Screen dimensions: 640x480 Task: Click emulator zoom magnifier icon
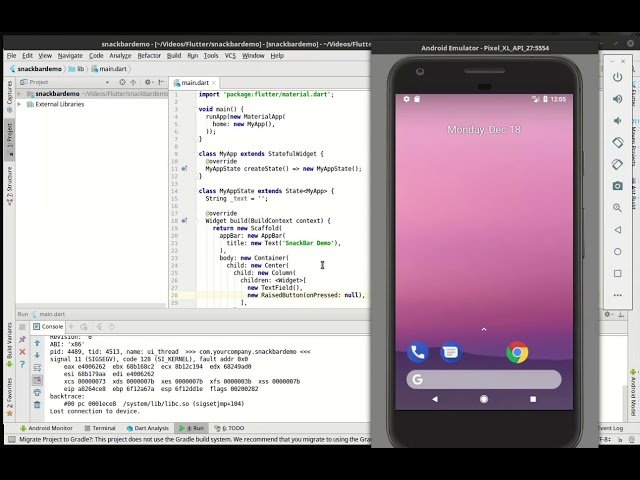click(x=618, y=208)
